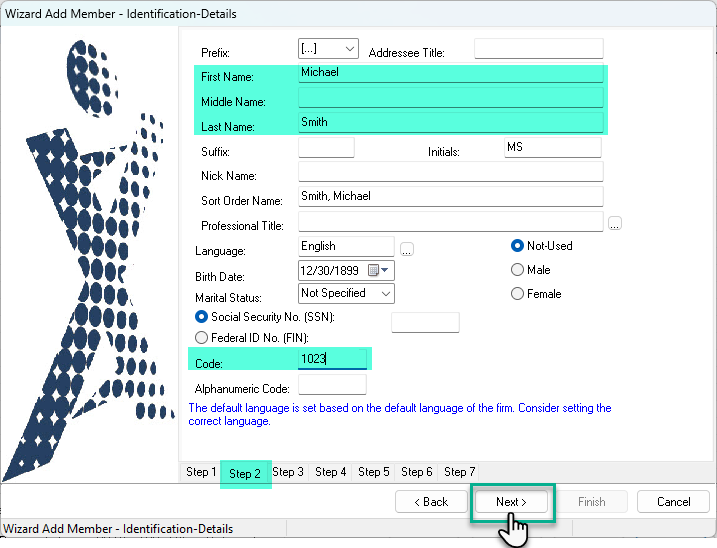The image size is (717, 548).
Task: Switch to Step 6 tab
Action: pyautogui.click(x=417, y=472)
